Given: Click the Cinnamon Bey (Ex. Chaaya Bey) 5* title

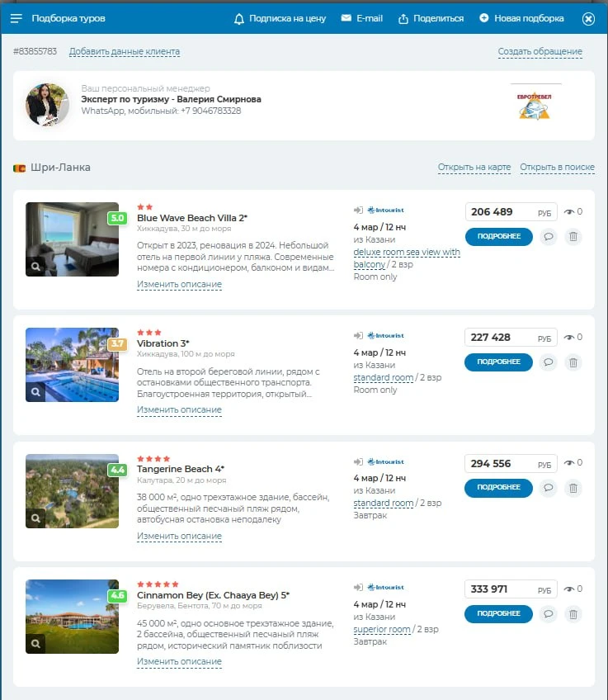Looking at the screenshot, I should tap(213, 595).
